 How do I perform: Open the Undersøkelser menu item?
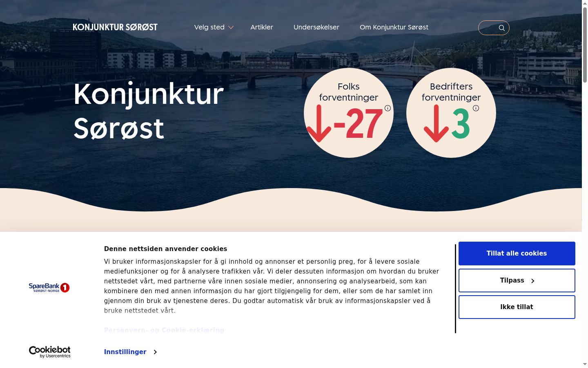[x=316, y=27]
